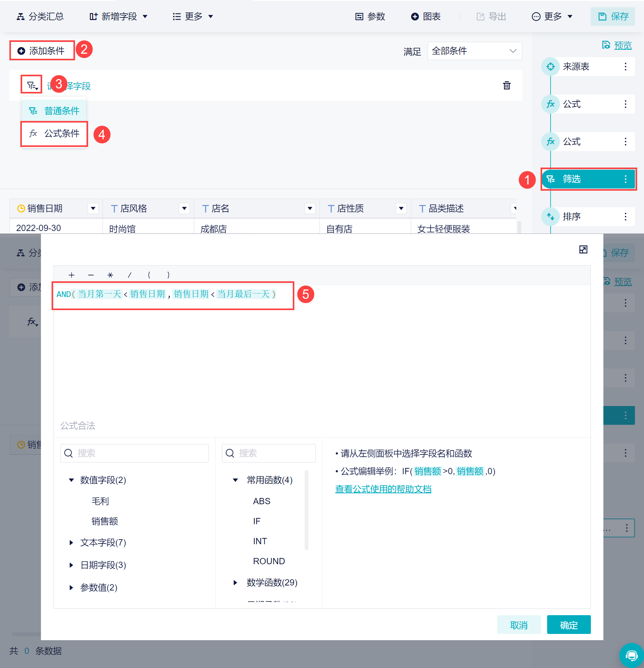Open the customer support chat bubble

tap(632, 655)
